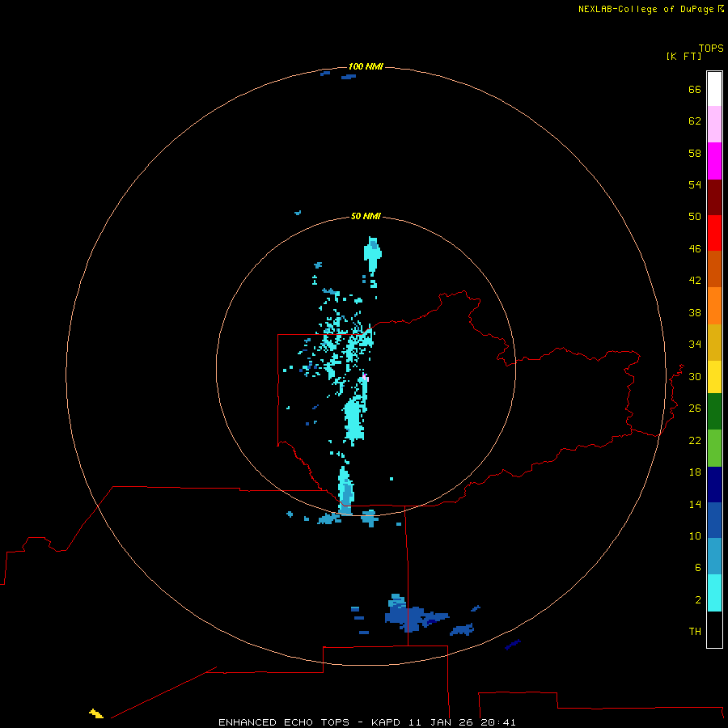
Task: Click the legend value 46
Action: click(695, 249)
